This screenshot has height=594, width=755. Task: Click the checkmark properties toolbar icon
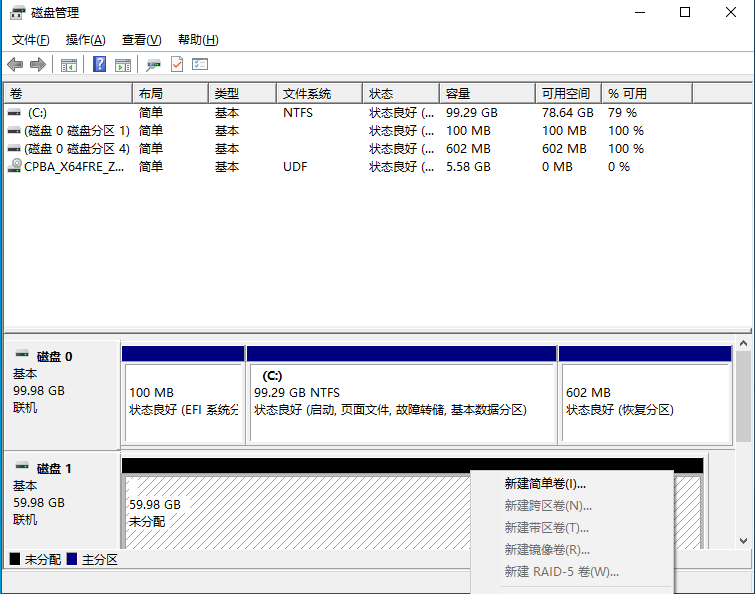pos(177,64)
